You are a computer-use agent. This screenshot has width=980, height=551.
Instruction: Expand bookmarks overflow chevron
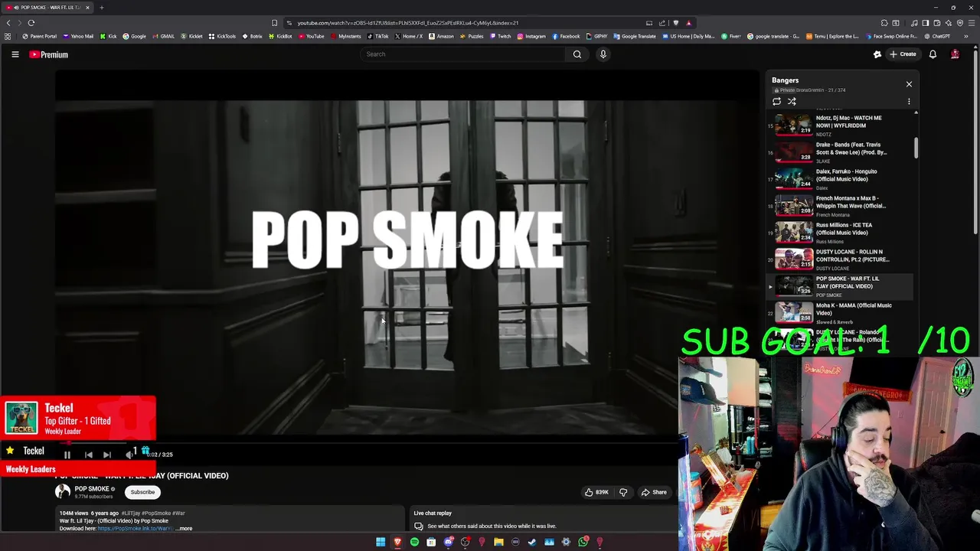(966, 36)
